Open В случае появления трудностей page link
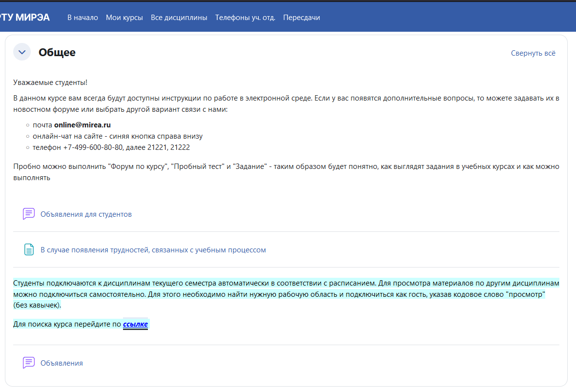Image resolution: width=576 pixels, height=392 pixels. (x=153, y=250)
